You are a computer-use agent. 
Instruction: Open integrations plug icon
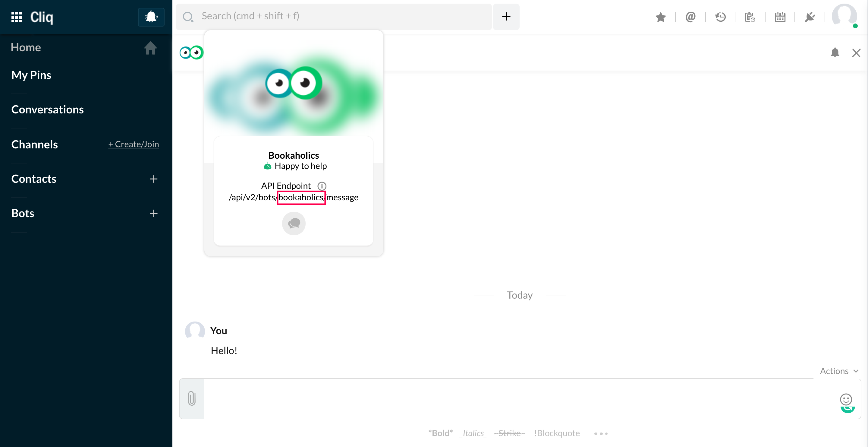[x=810, y=17]
